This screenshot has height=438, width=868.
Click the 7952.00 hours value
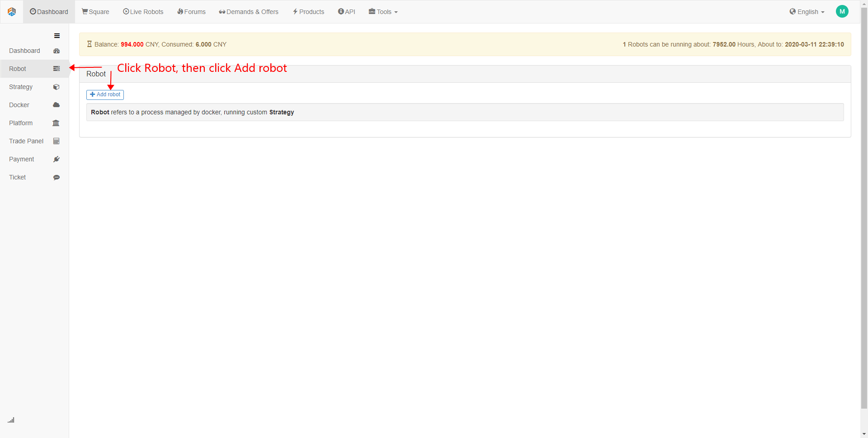pos(724,44)
